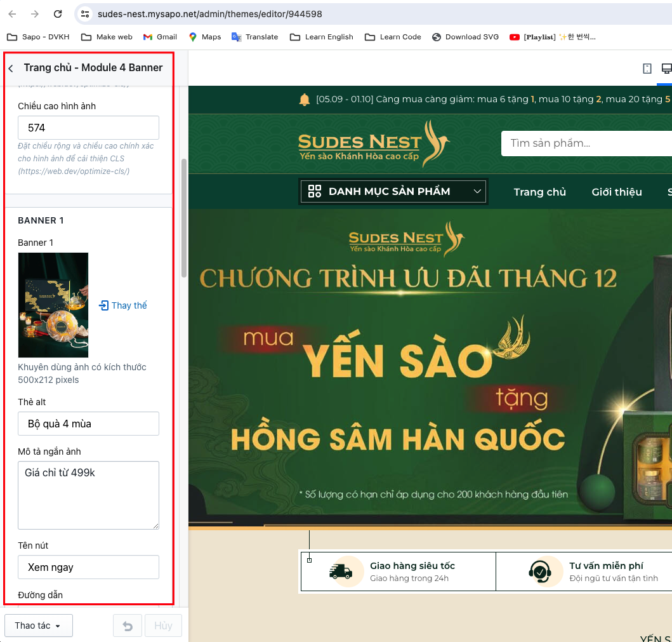Viewport: 672px width, 642px height.
Task: Click the Đặt chiều rộng CLS hint text
Action: [x=86, y=159]
